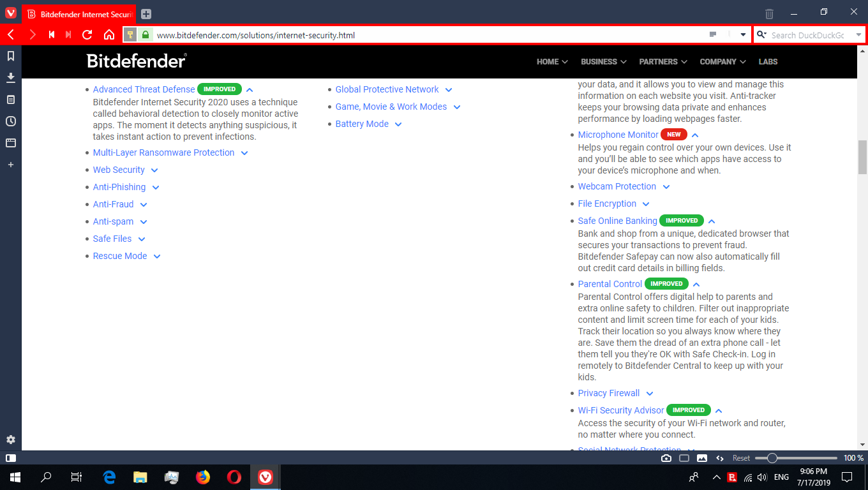Expand chevron beside Web Security
This screenshot has height=490, width=868.
(x=154, y=170)
